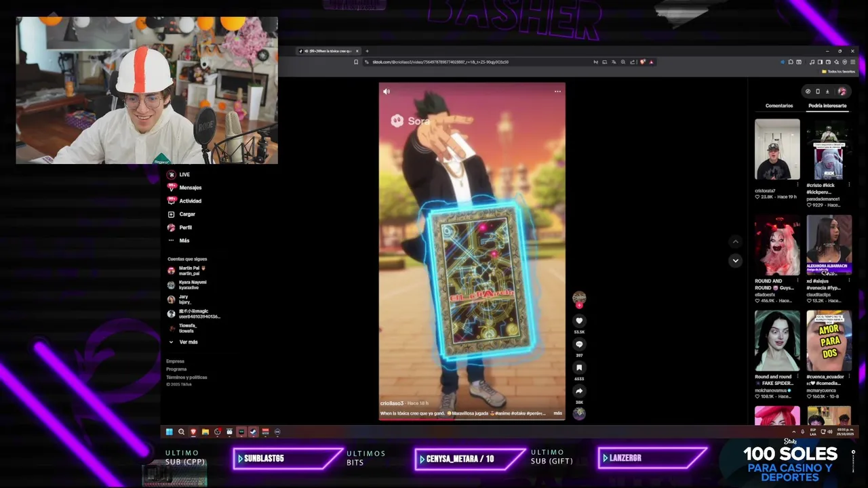This screenshot has height=488, width=868.
Task: Open video options three-dot menu
Action: tap(557, 91)
